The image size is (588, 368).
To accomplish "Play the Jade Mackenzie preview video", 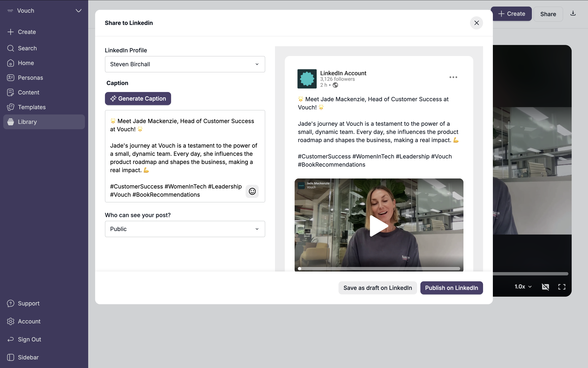I will tap(379, 226).
